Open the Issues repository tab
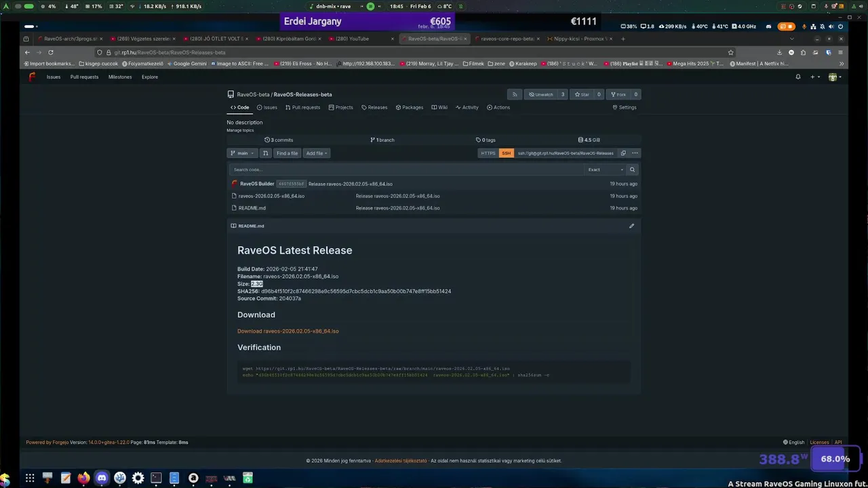868x488 pixels. point(267,107)
